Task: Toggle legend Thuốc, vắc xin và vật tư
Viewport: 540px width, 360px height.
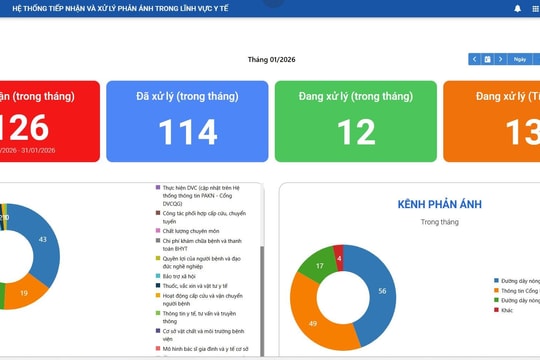Action: pyautogui.click(x=192, y=286)
